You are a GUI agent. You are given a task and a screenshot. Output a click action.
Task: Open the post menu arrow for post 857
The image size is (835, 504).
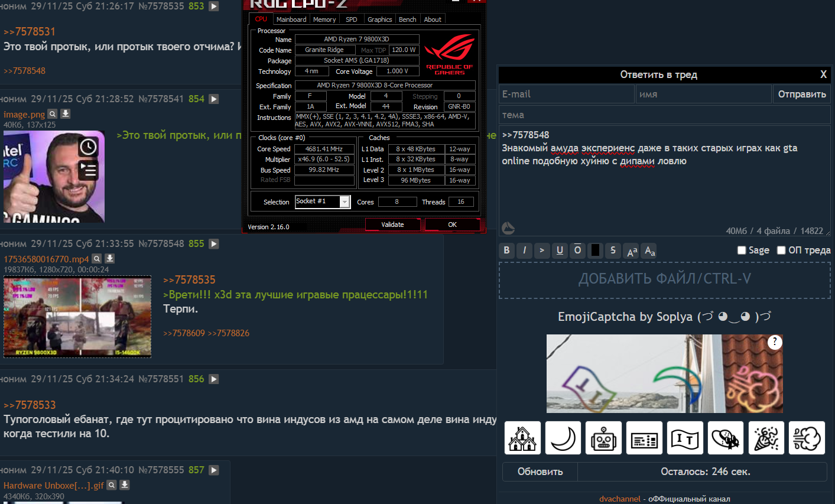214,470
